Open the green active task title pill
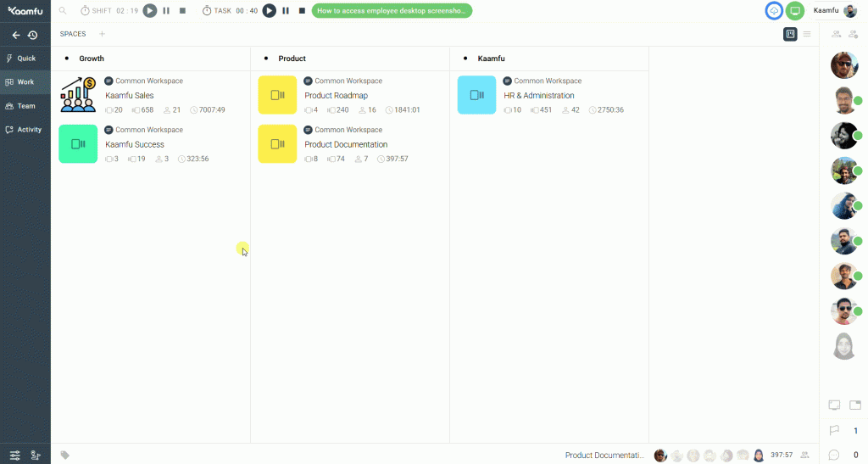Screen dimensions: 868x464 coord(392,11)
